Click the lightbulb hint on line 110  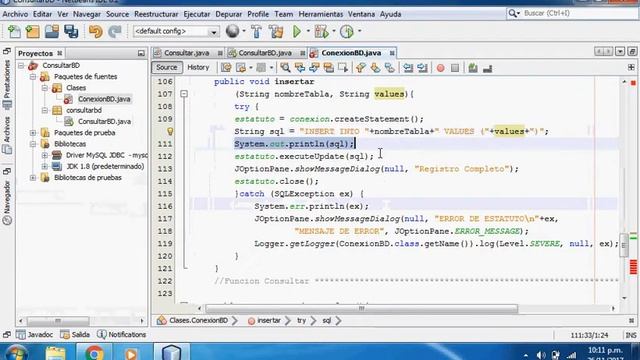(x=170, y=131)
